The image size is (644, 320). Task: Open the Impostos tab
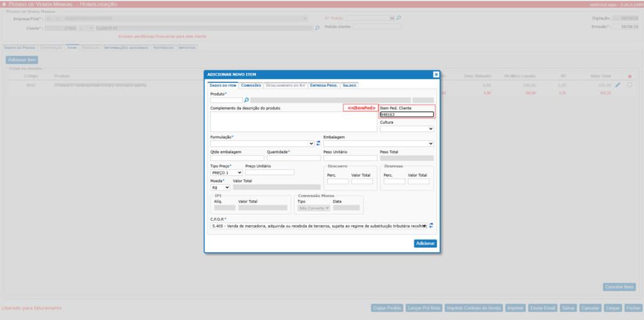coord(187,48)
